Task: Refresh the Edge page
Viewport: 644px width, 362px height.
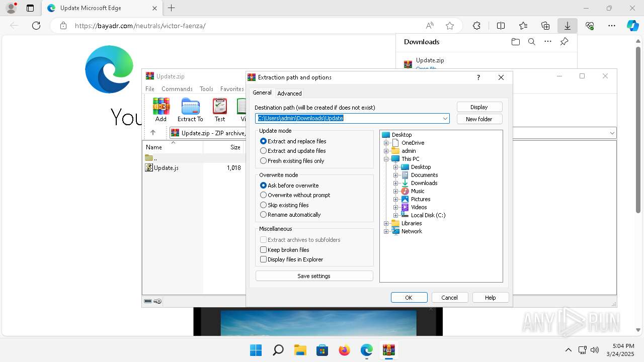Action: [x=36, y=26]
